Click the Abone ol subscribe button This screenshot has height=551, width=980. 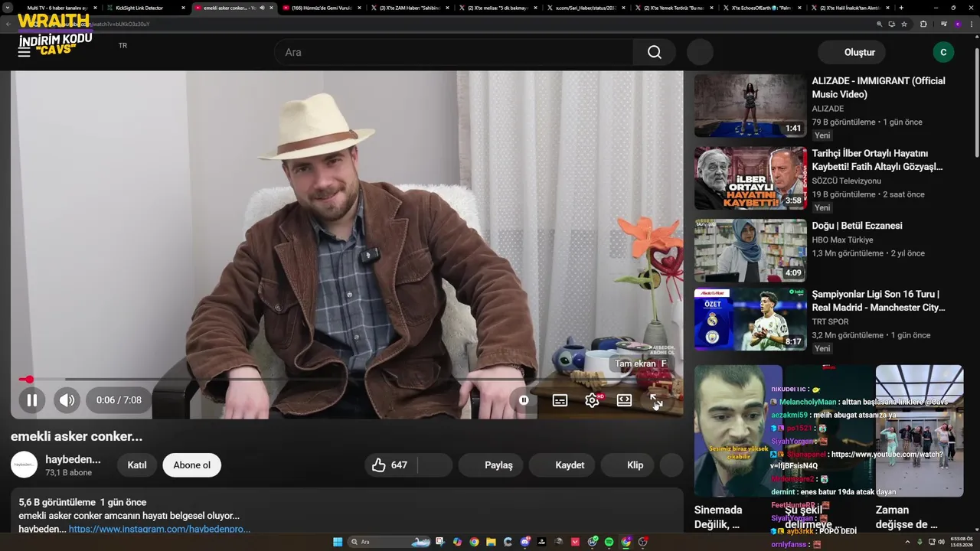(191, 465)
